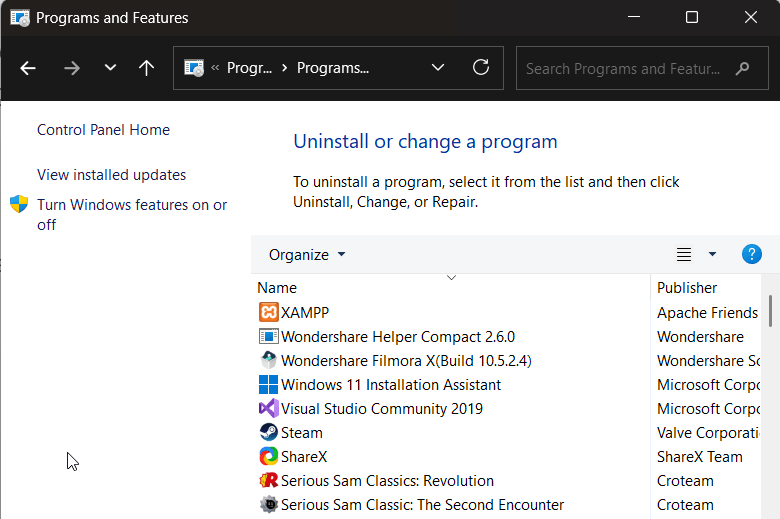The height and width of the screenshot is (519, 780).
Task: Click the ShareX program icon
Action: (x=268, y=457)
